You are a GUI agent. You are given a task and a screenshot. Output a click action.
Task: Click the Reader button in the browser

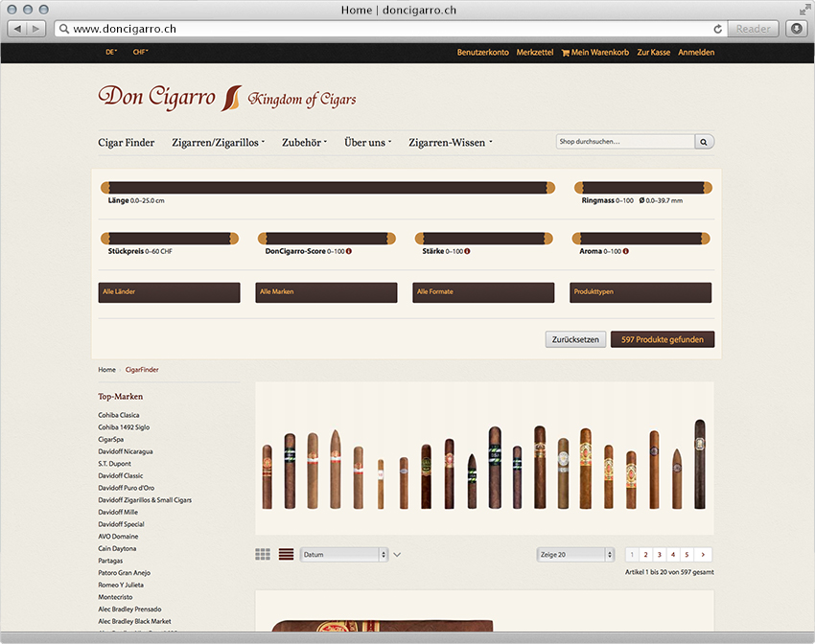pyautogui.click(x=753, y=29)
